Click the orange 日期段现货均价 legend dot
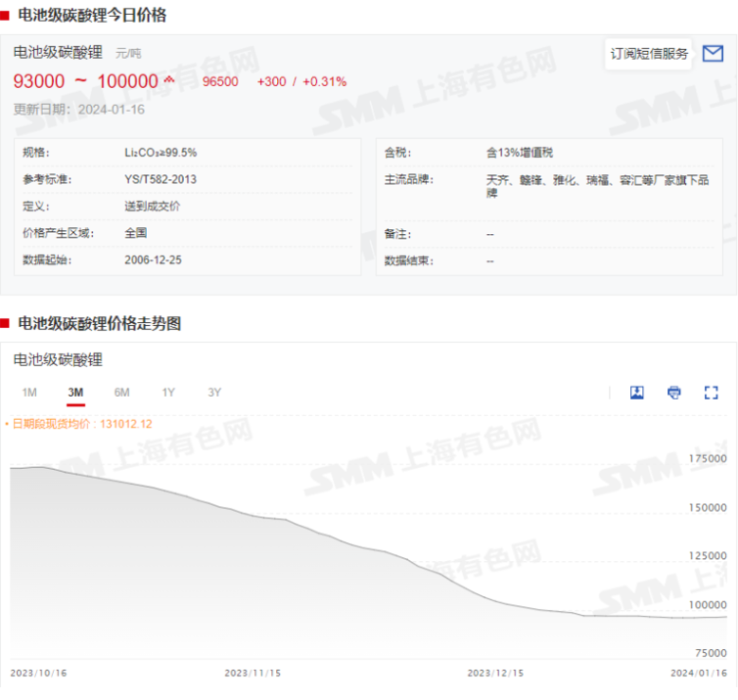This screenshot has height=700, width=738. point(7,424)
